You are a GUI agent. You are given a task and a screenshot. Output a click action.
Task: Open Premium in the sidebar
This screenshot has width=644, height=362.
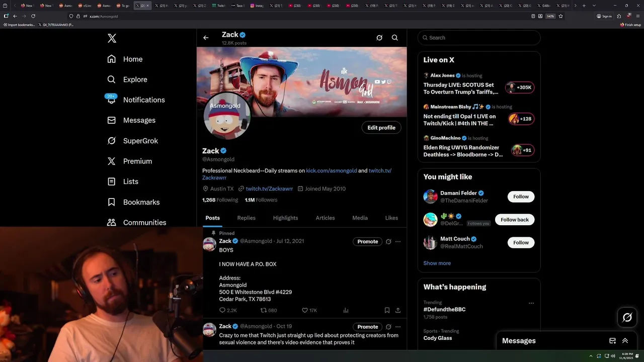click(x=130, y=161)
